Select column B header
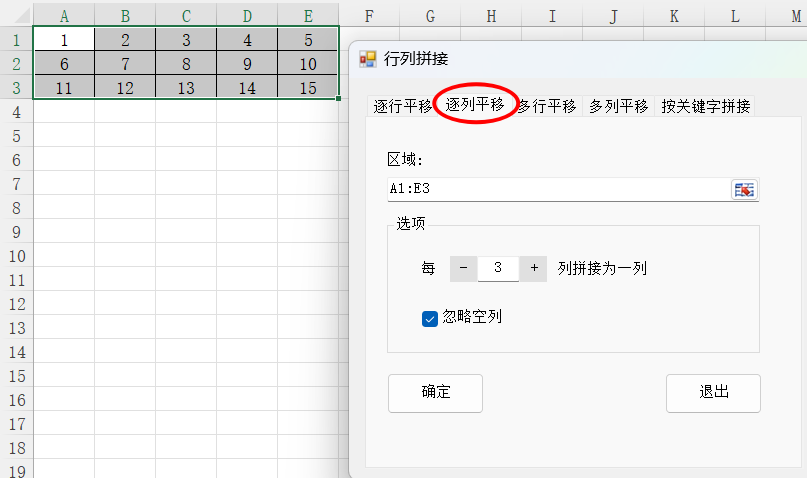The width and height of the screenshot is (807, 478). click(125, 15)
